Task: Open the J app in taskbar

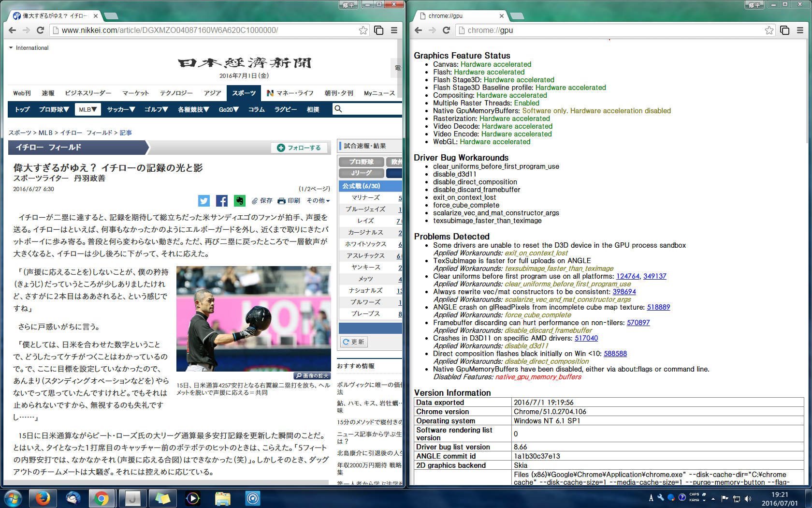Action: pyautogui.click(x=132, y=498)
